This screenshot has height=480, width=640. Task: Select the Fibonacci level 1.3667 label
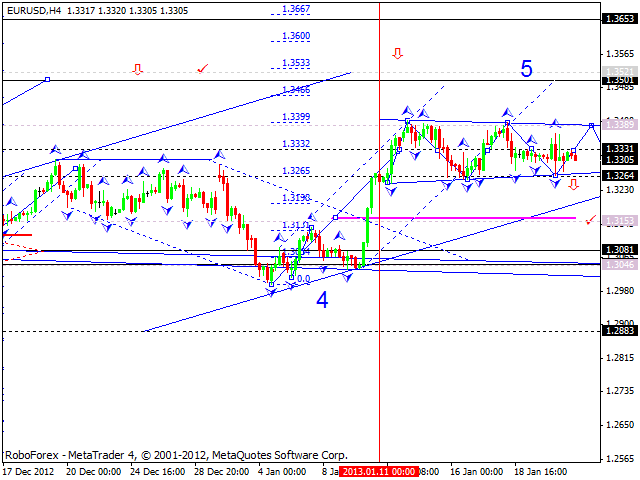(295, 9)
